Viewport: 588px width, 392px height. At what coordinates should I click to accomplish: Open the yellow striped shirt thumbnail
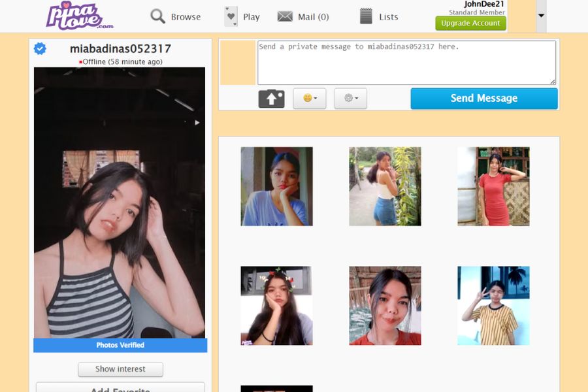click(493, 305)
